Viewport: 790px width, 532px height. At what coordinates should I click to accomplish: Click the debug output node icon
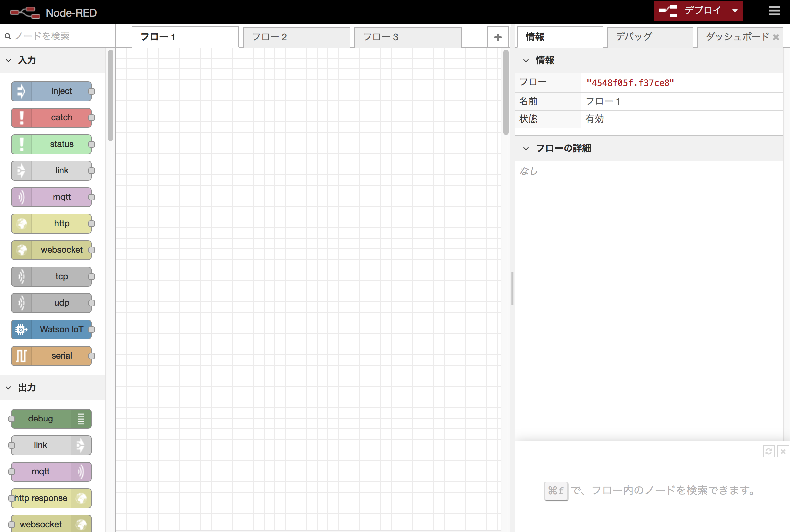tap(81, 419)
